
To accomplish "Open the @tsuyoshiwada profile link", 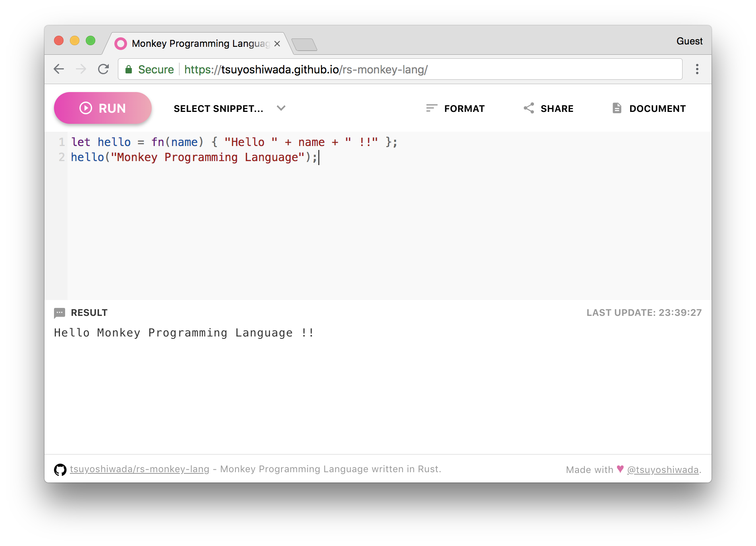I will coord(663,470).
